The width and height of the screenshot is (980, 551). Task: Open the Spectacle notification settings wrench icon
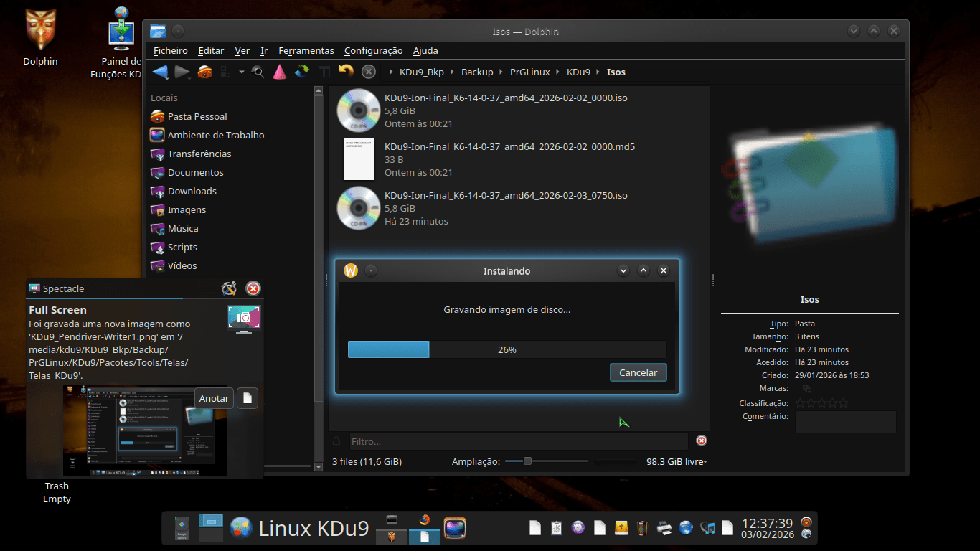(x=229, y=288)
